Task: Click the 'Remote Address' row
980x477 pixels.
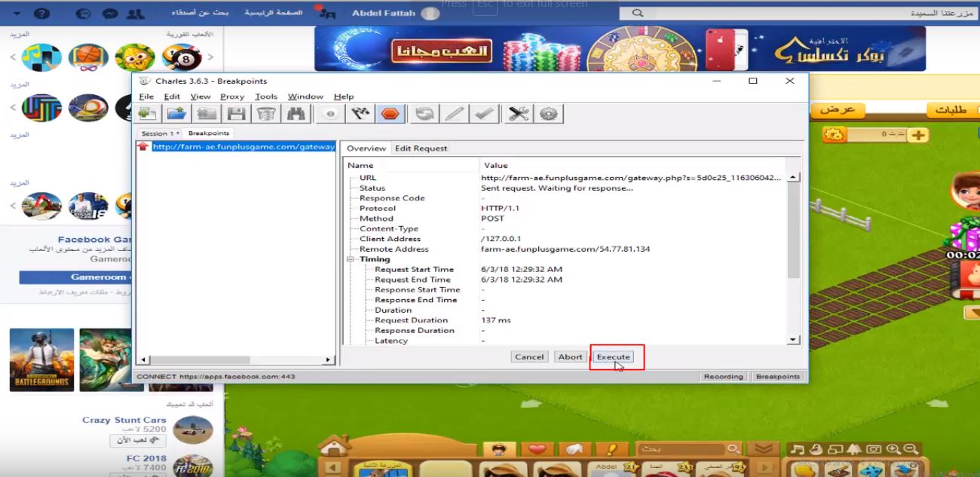Action: point(565,249)
